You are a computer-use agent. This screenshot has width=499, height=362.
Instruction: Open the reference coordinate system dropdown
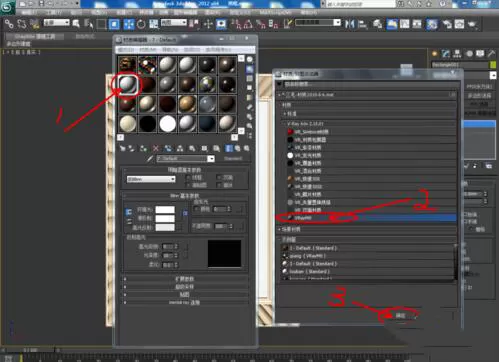point(174,23)
